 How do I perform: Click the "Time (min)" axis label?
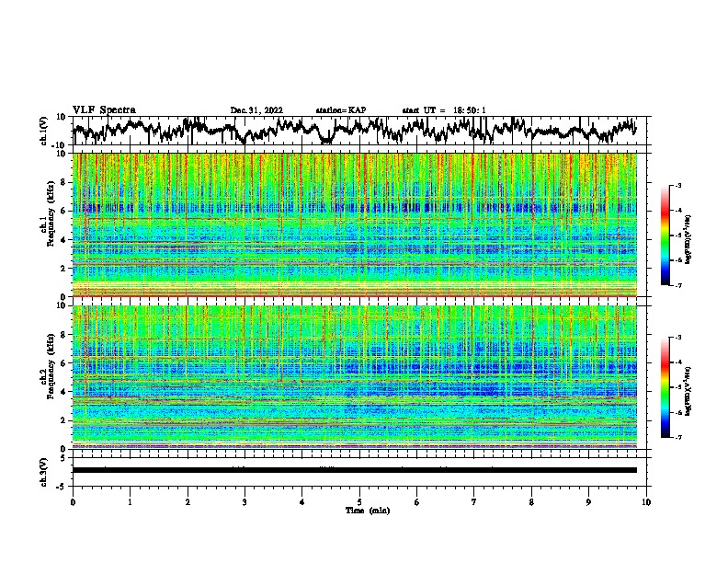pos(368,511)
